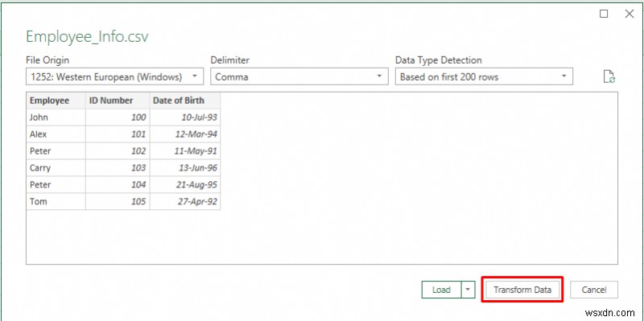Maximize the Employee_Info.csv dialog
The height and width of the screenshot is (321, 644).
click(604, 14)
